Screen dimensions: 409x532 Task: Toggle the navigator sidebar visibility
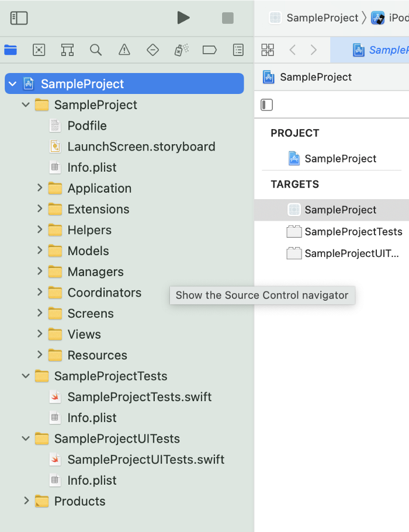point(19,18)
